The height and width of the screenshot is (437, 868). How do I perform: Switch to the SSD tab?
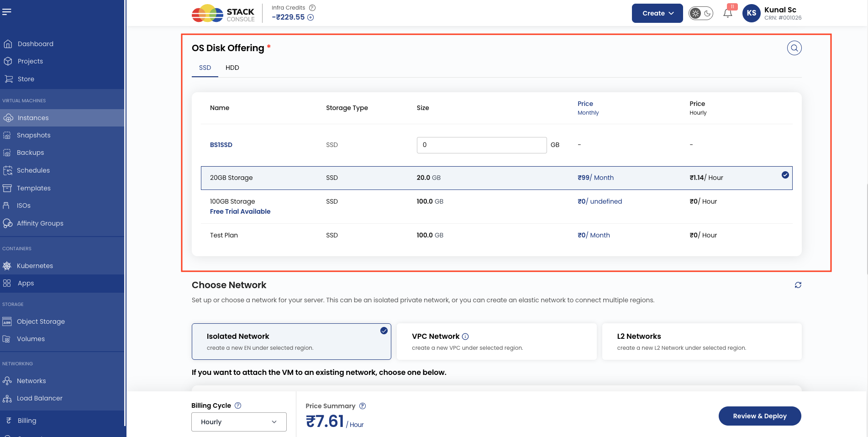click(x=205, y=68)
